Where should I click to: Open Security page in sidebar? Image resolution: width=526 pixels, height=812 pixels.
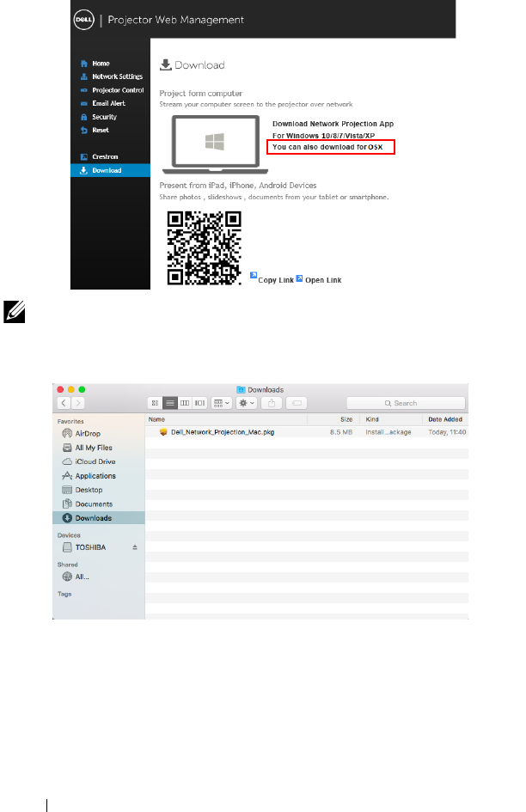click(x=104, y=117)
